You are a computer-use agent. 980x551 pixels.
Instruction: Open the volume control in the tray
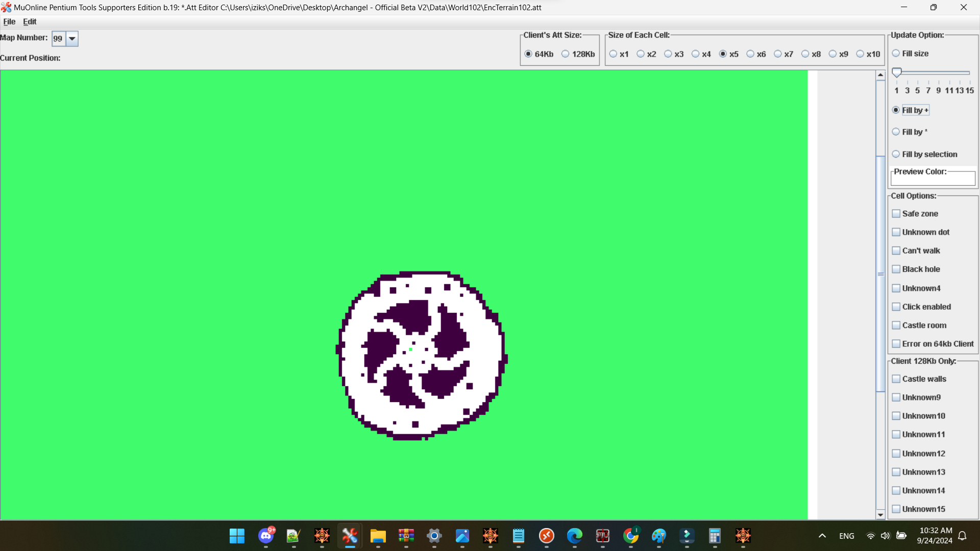coord(886,536)
